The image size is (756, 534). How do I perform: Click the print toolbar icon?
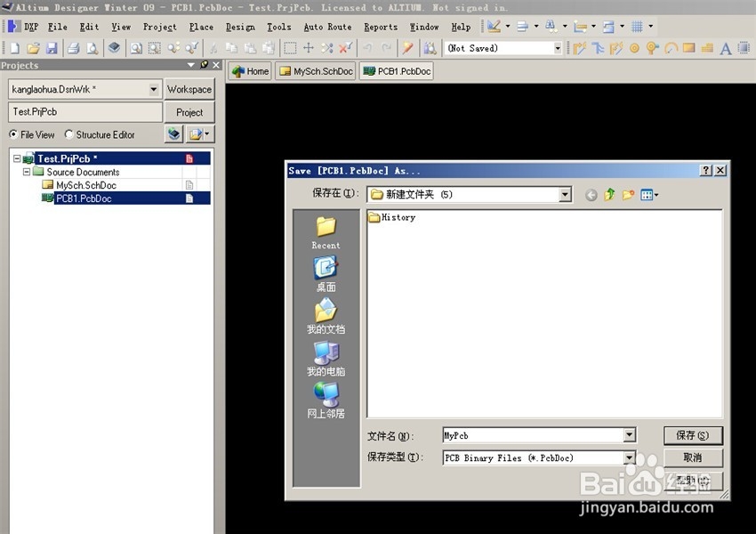73,48
